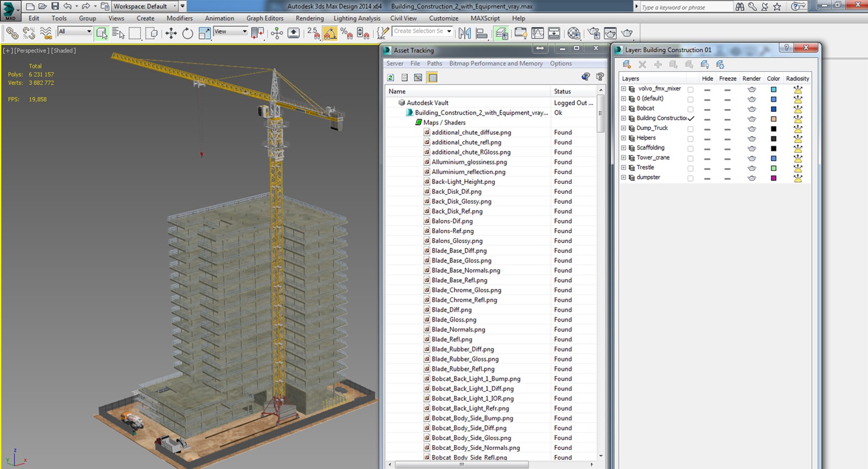
Task: Make volvo_fmx_mixer the current layer checkbox
Action: (x=690, y=89)
